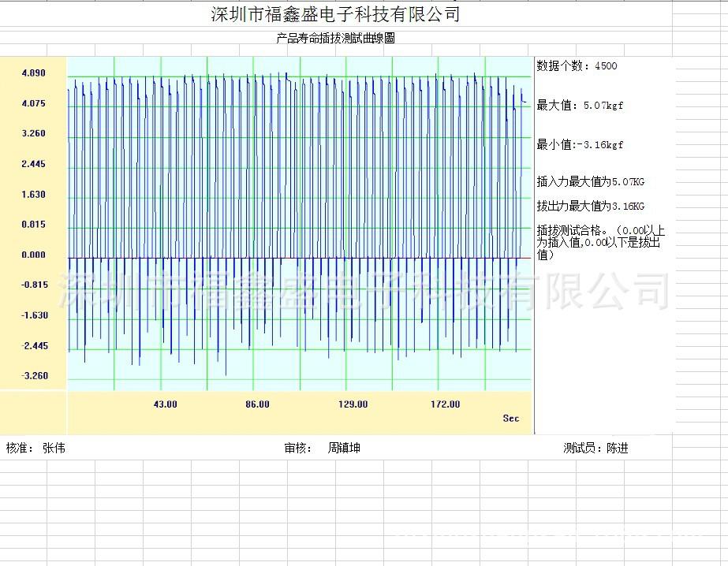Image resolution: width=728 pixels, height=566 pixels.
Task: Select the 0.000 y-axis label
Action: tap(34, 255)
